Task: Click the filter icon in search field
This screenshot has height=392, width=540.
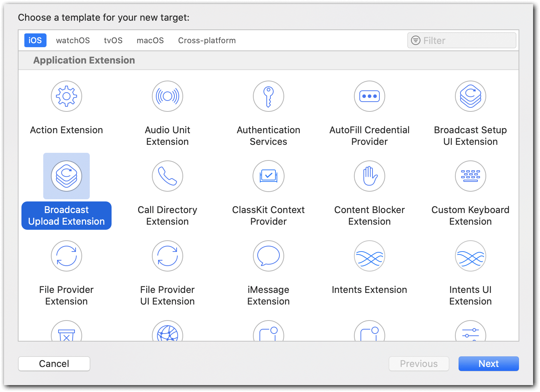Action: 416,40
